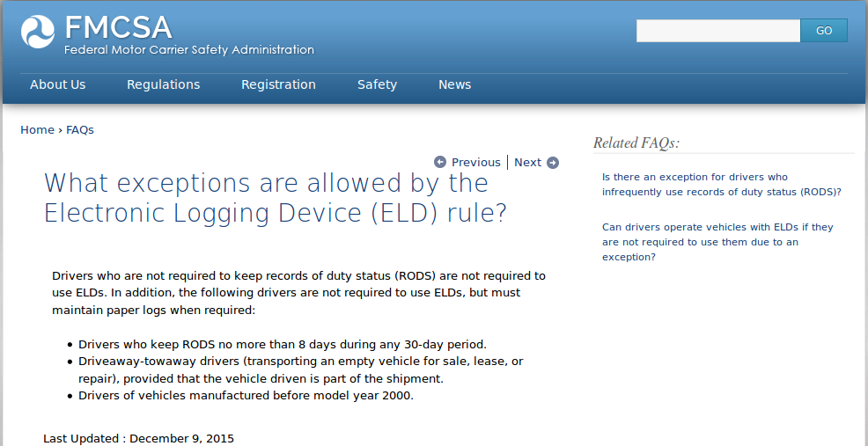868x446 pixels.
Task: Go to the News section
Action: click(x=455, y=84)
